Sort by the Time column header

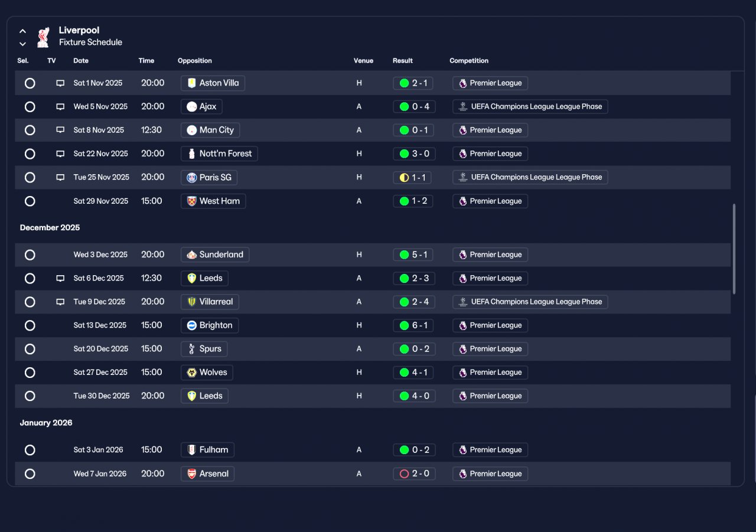coord(146,61)
